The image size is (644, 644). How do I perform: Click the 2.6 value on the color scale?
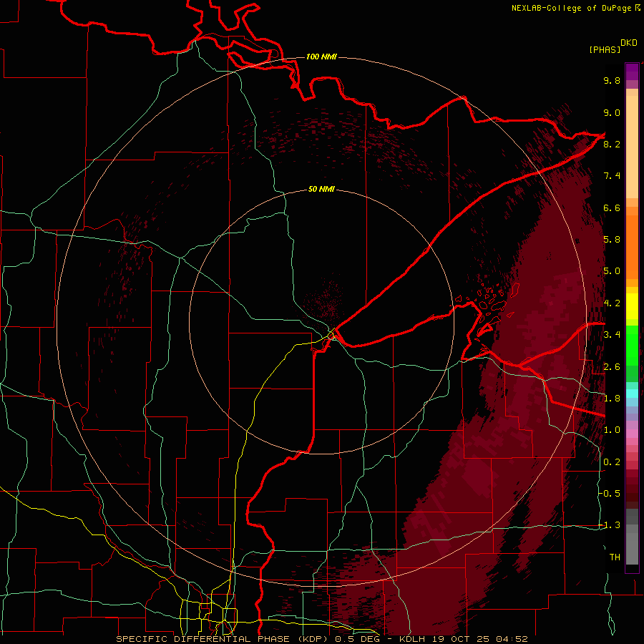(612, 367)
